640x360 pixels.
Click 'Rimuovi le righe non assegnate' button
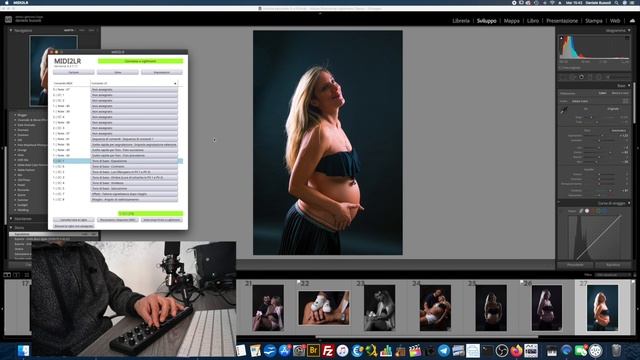click(73, 226)
